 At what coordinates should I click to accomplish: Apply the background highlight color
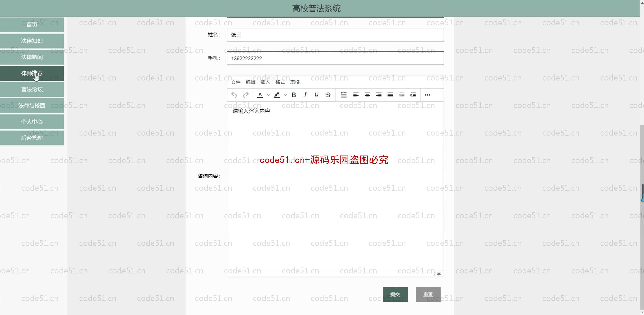click(277, 95)
